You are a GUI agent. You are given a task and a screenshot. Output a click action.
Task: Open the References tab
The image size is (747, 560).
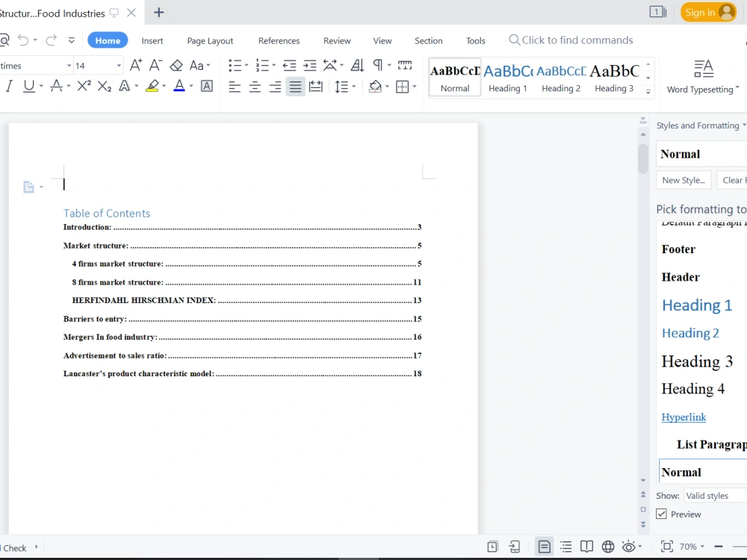(x=279, y=40)
